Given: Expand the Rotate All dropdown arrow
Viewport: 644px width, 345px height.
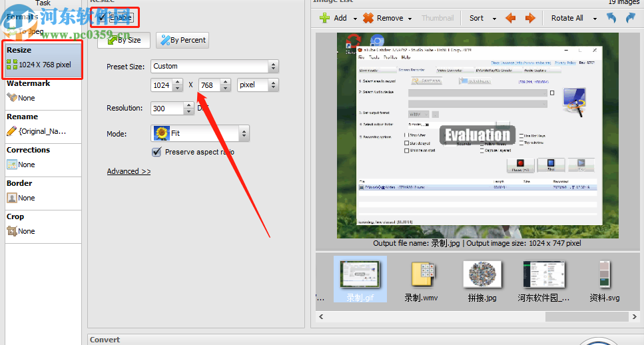Looking at the screenshot, I should [x=595, y=19].
